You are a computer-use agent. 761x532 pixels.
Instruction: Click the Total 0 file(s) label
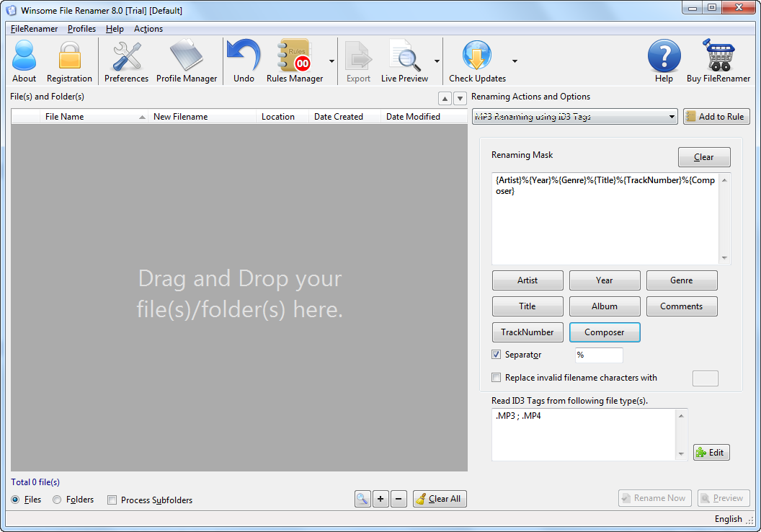(x=35, y=482)
